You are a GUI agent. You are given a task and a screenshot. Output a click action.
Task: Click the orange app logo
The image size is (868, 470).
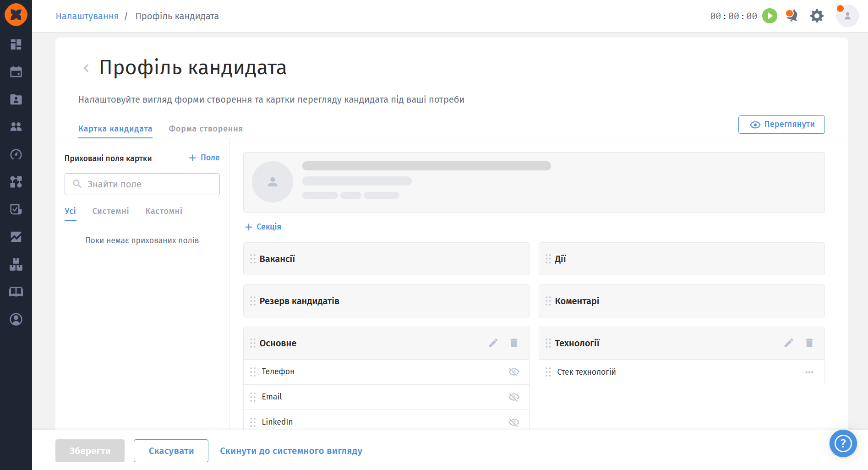coord(16,15)
